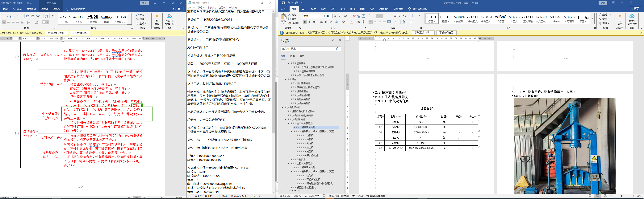This screenshot has width=644, height=199.
Task: Click the phonetic guide (wén) icon
Action: (359, 16)
